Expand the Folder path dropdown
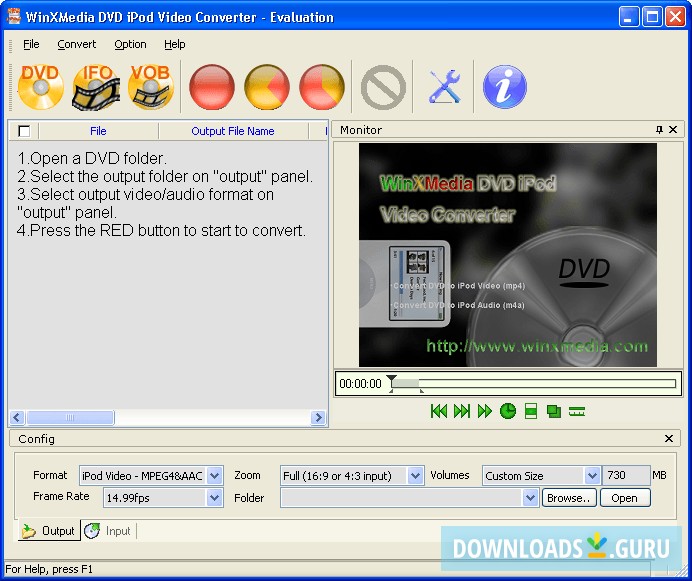692x581 pixels. pyautogui.click(x=530, y=498)
